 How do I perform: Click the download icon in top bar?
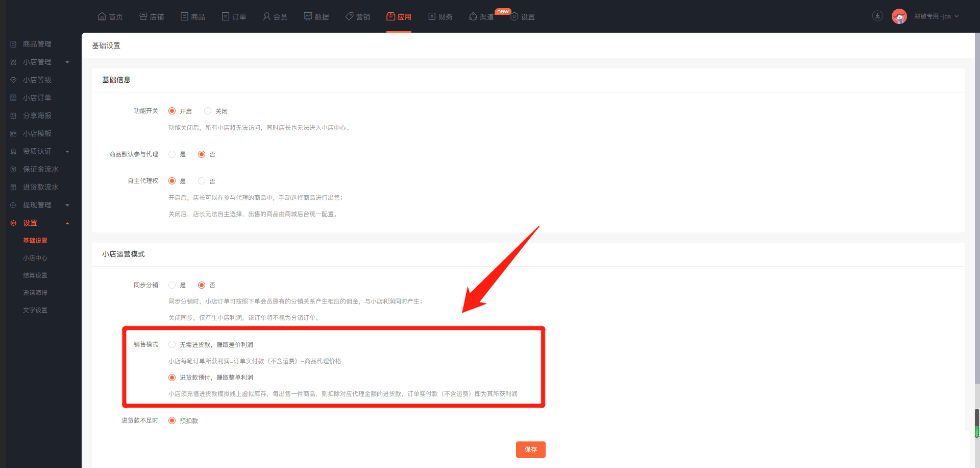click(x=877, y=16)
